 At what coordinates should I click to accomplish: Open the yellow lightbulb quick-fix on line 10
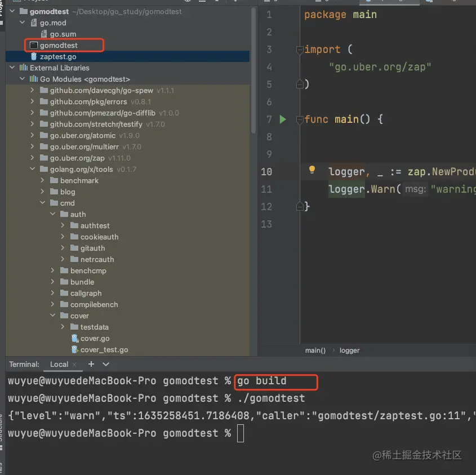pos(312,170)
